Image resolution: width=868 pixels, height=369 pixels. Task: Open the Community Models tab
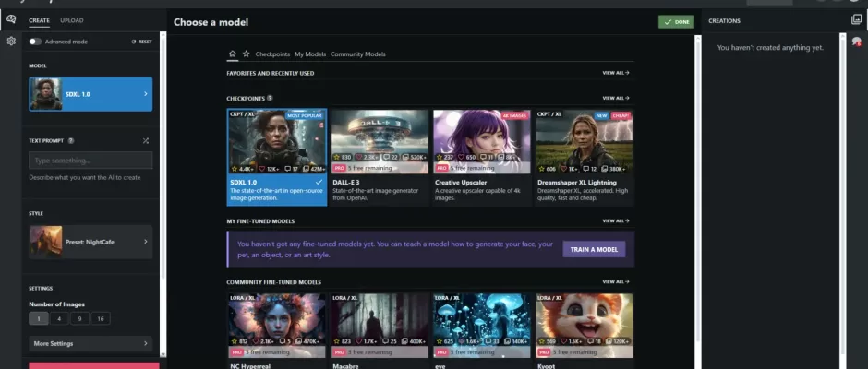[357, 54]
